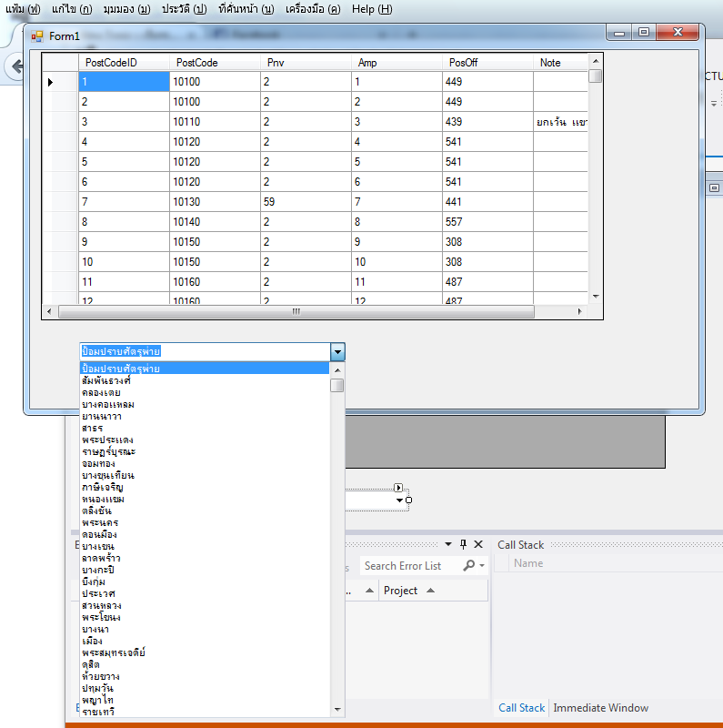Expand the designer combobox dropdown arrow
723x728 pixels.
tap(398, 500)
